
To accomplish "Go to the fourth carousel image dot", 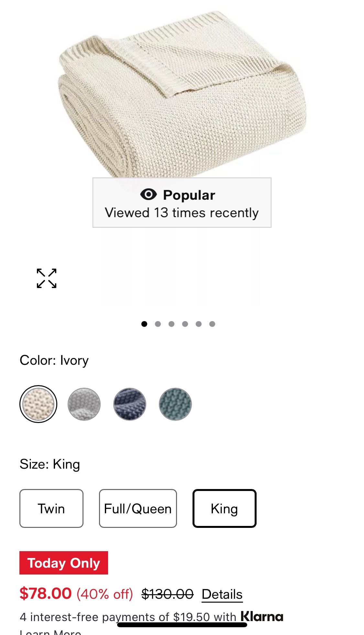I will [x=185, y=324].
